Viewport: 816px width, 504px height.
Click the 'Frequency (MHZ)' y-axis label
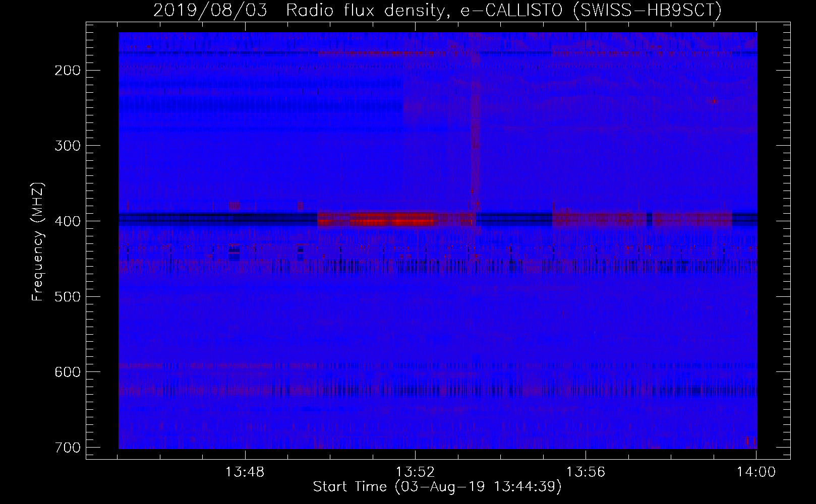click(x=38, y=242)
